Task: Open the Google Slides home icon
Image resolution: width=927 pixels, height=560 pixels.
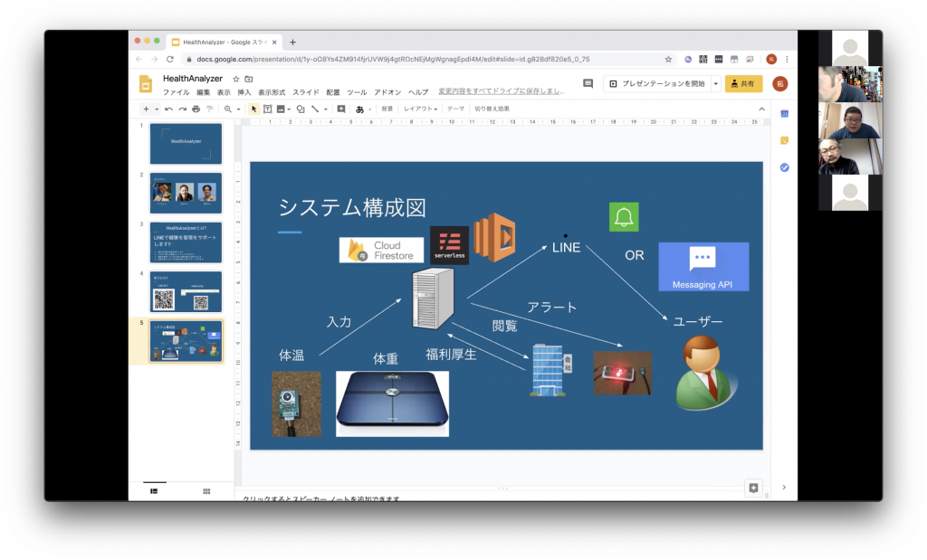Action: coord(146,84)
